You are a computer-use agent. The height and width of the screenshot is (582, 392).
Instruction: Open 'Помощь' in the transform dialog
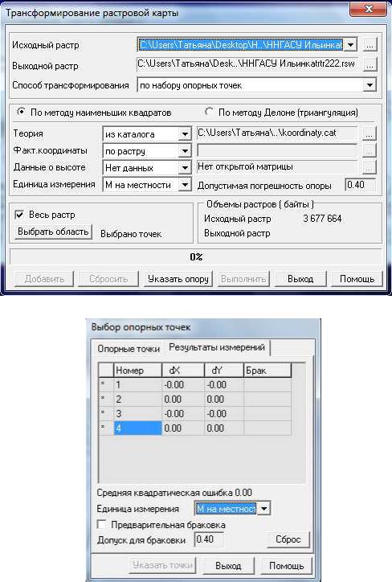(357, 279)
